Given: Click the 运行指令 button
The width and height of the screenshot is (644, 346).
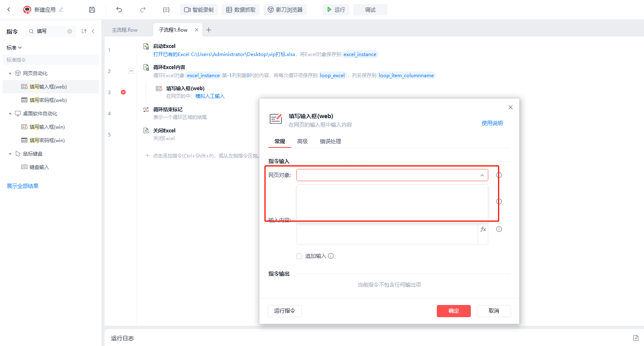Looking at the screenshot, I should pos(285,311).
